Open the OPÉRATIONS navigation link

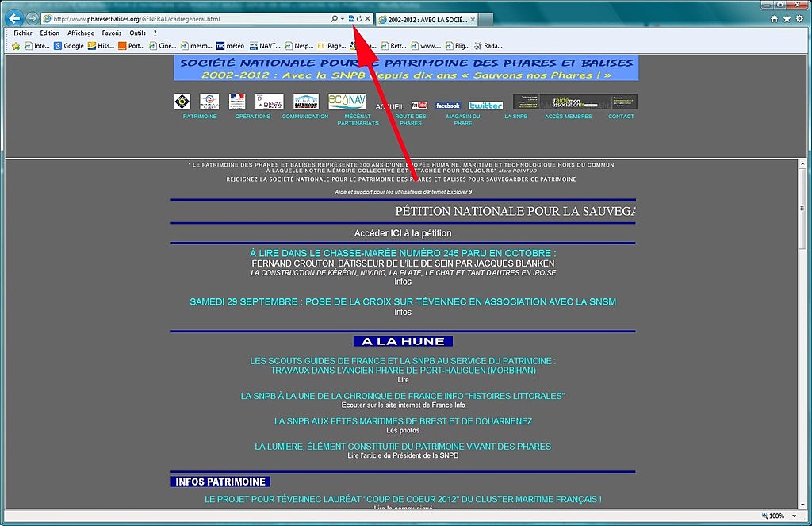pos(253,117)
